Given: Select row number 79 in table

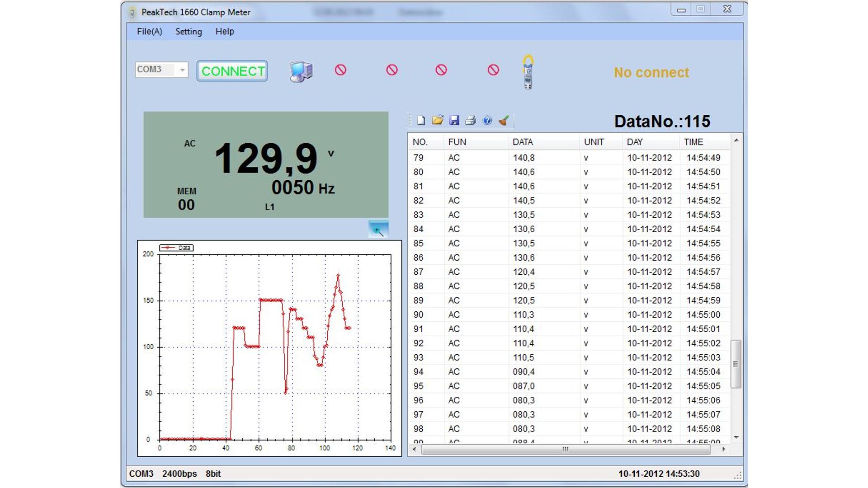Looking at the screenshot, I should tap(418, 158).
